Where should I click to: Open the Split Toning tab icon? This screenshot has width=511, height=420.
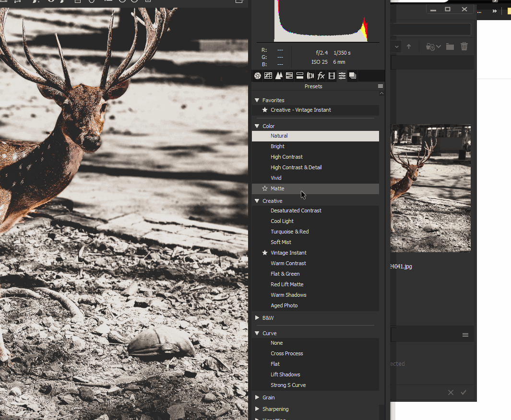(x=300, y=76)
